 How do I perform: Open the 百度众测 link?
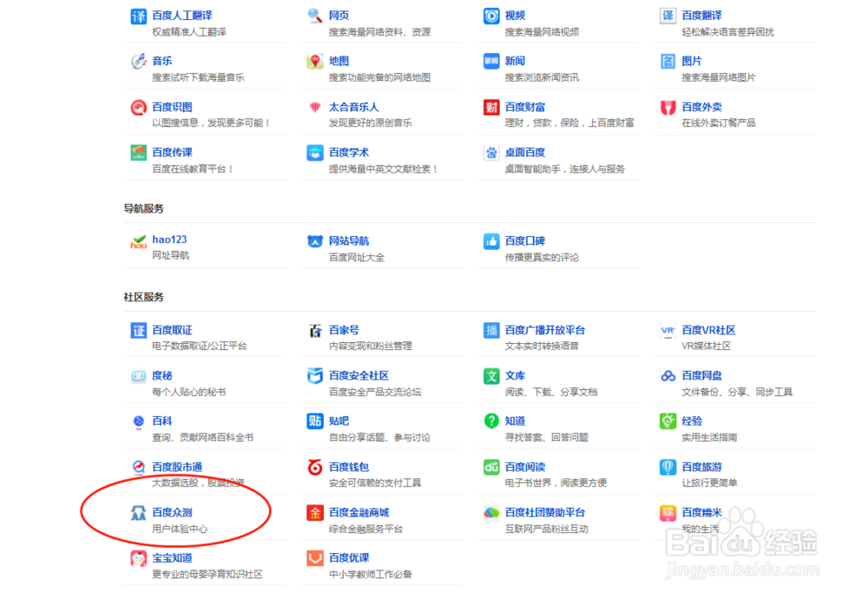(x=172, y=512)
